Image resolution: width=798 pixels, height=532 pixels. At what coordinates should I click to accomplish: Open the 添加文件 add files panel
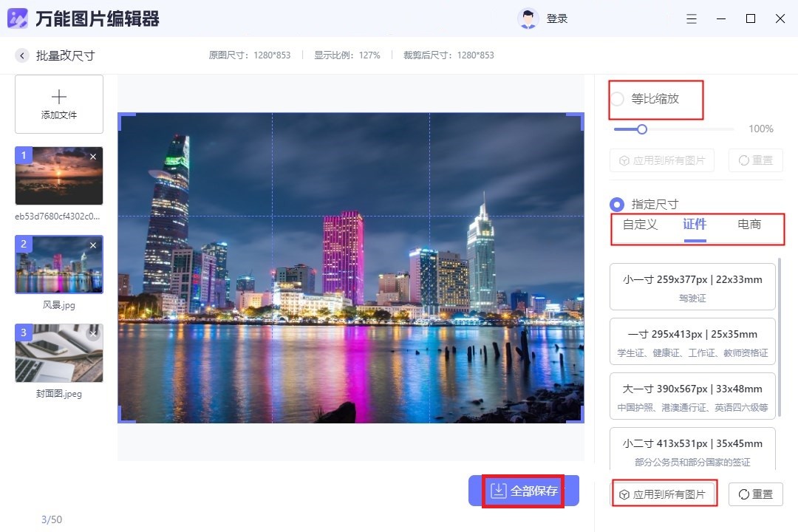click(x=58, y=103)
